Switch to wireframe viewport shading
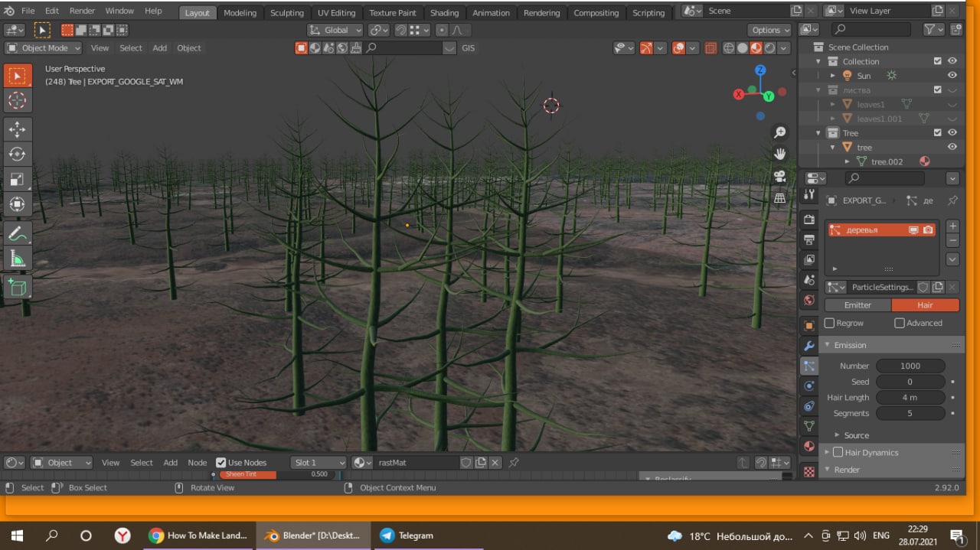 (x=728, y=48)
